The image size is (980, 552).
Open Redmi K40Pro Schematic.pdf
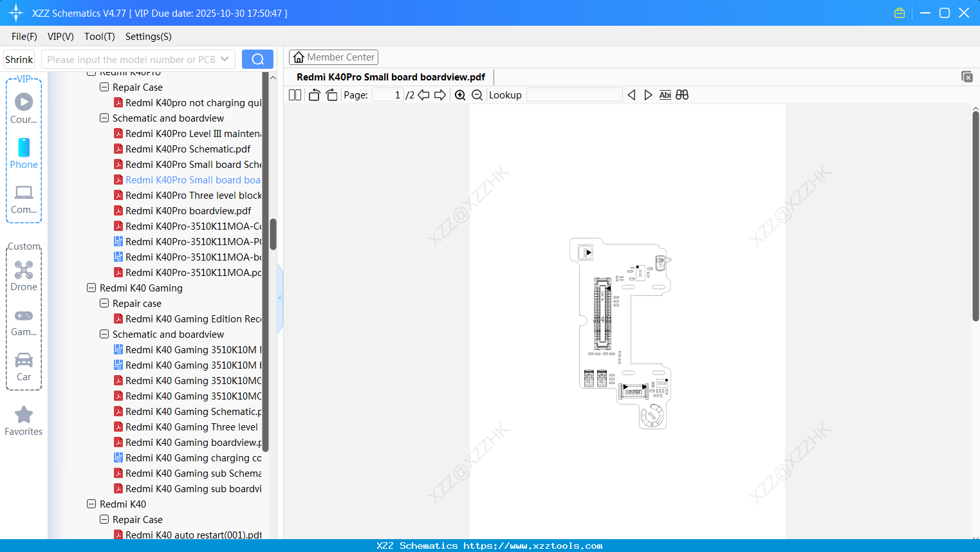click(188, 149)
